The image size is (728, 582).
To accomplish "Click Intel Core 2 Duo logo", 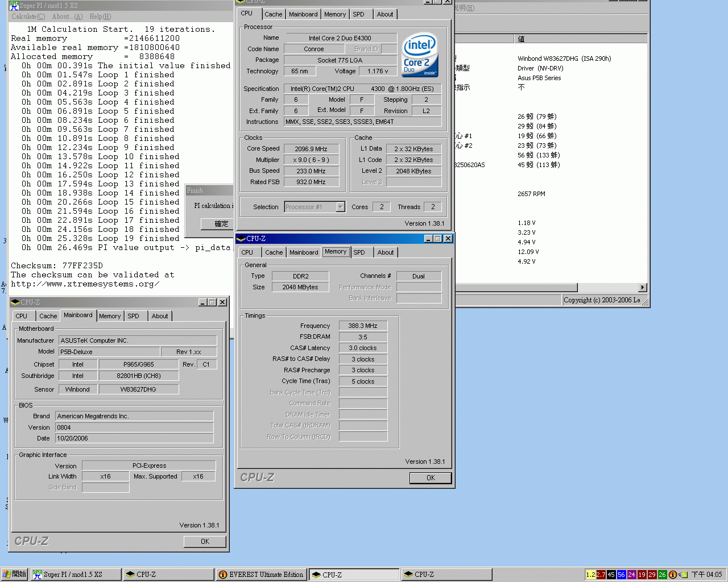I will pyautogui.click(x=420, y=55).
